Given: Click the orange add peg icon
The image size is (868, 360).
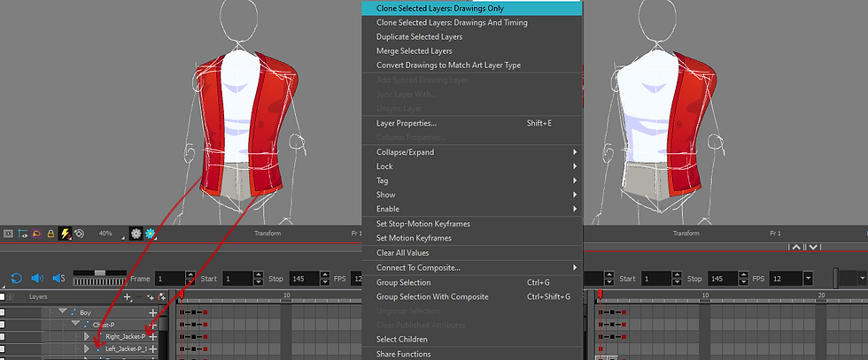Looking at the screenshot, I should pos(161,297).
